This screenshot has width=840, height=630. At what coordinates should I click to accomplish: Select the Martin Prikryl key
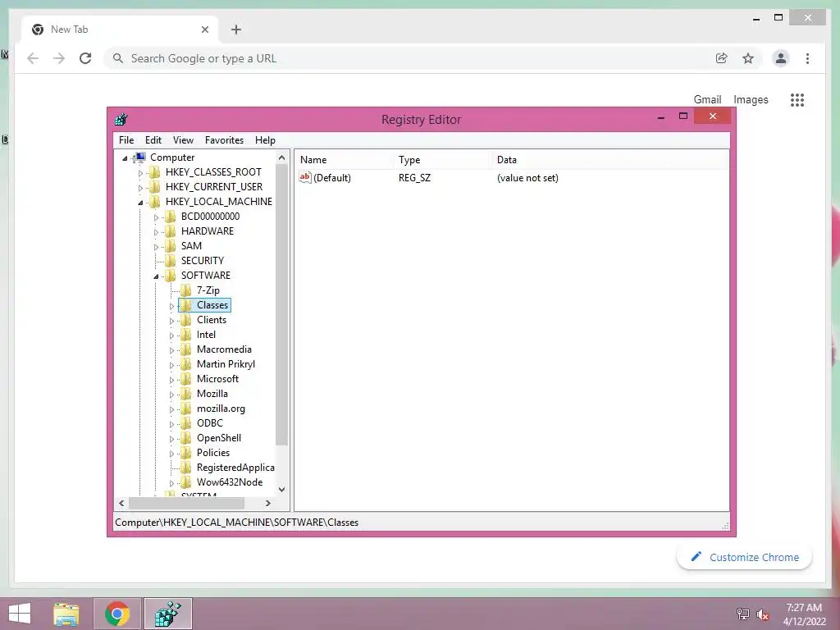click(226, 364)
